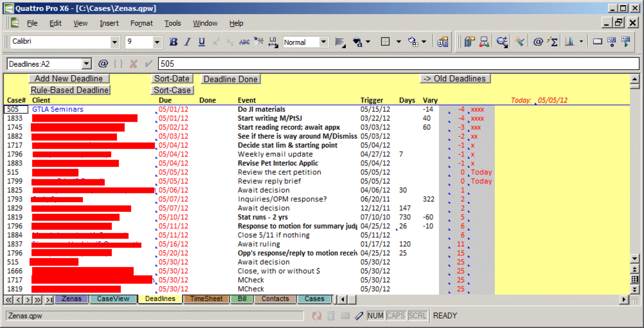Click the text alignment icon

(339, 42)
